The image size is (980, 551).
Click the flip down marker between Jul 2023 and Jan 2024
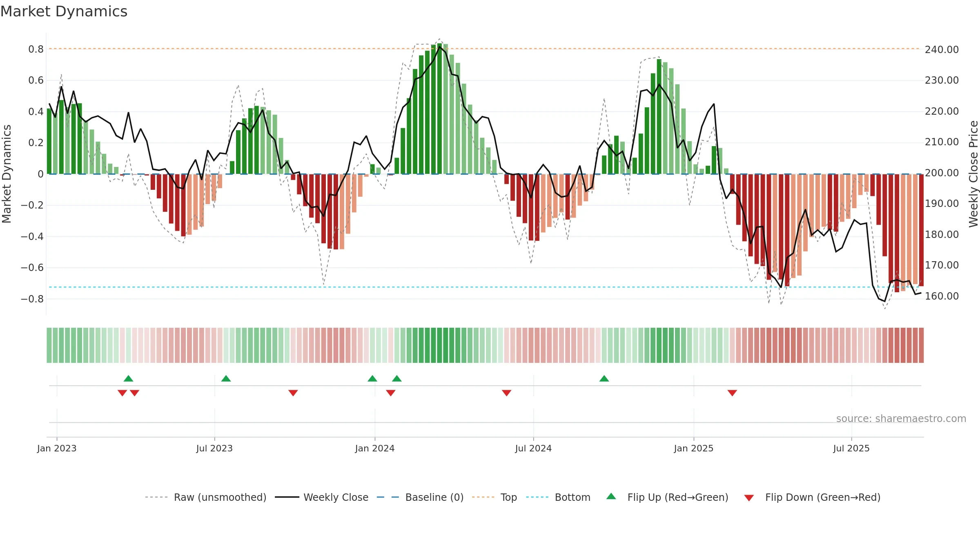pyautogui.click(x=293, y=393)
